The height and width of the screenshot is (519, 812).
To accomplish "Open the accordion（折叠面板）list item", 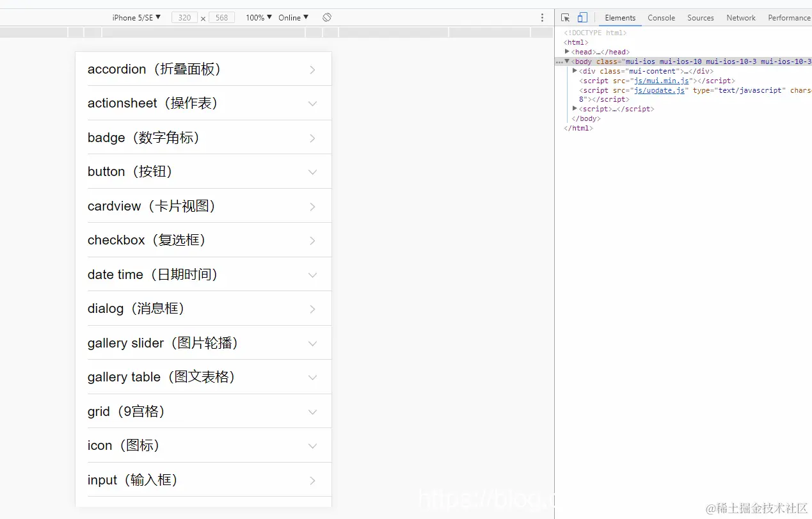I will 203,69.
